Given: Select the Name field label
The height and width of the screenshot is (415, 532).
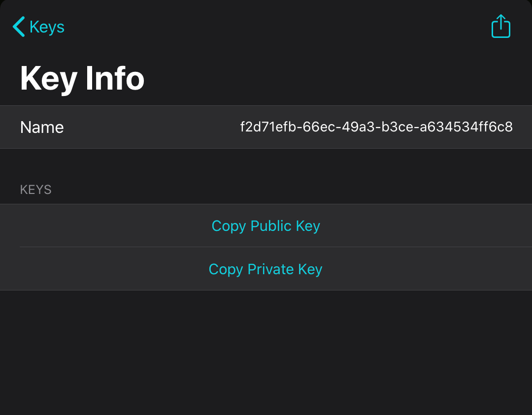Looking at the screenshot, I should [x=42, y=128].
